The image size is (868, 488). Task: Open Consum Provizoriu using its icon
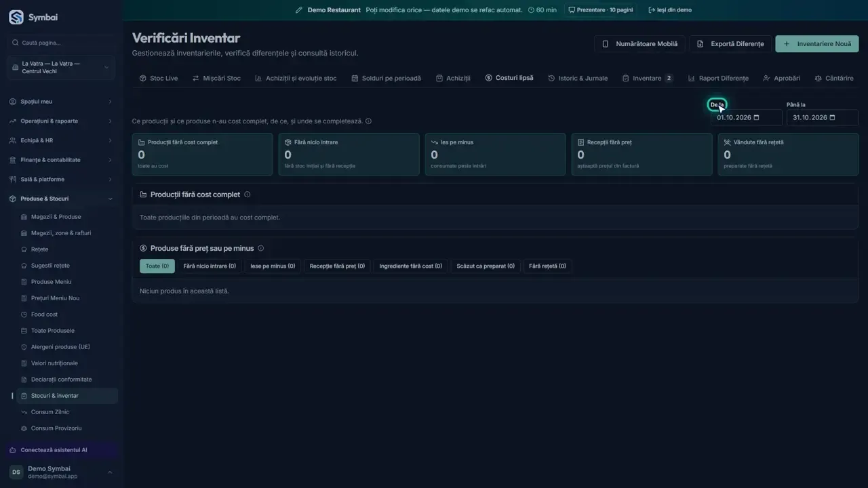24,428
